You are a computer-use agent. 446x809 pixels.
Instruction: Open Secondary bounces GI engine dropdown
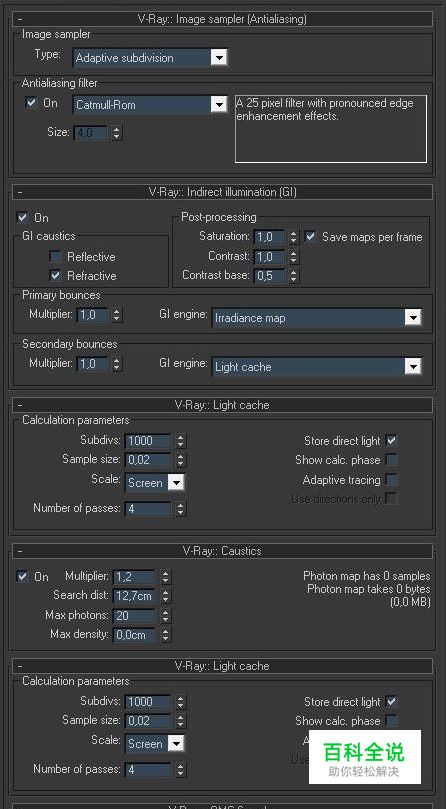tap(317, 366)
